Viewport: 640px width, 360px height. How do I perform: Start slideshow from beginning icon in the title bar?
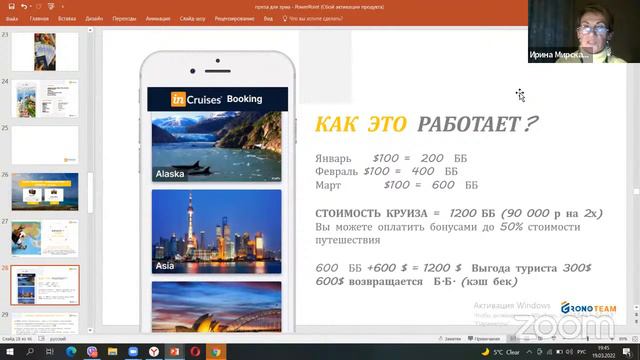click(x=51, y=7)
